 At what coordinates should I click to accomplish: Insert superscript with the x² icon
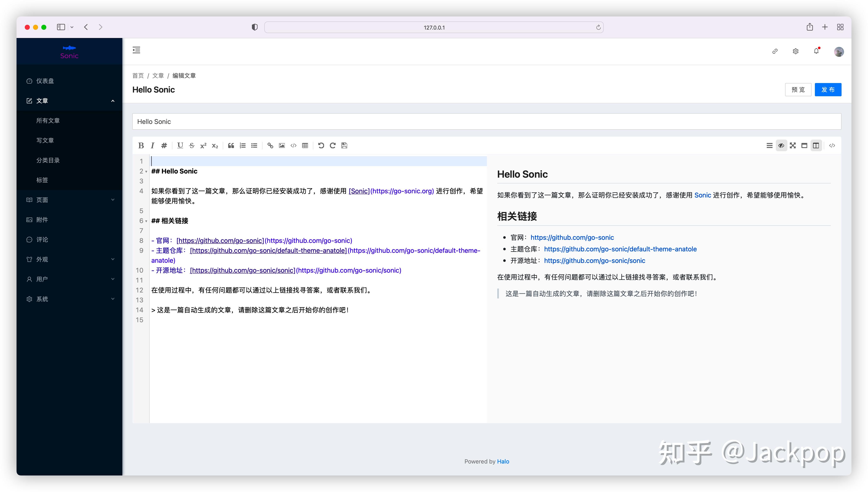pyautogui.click(x=203, y=146)
